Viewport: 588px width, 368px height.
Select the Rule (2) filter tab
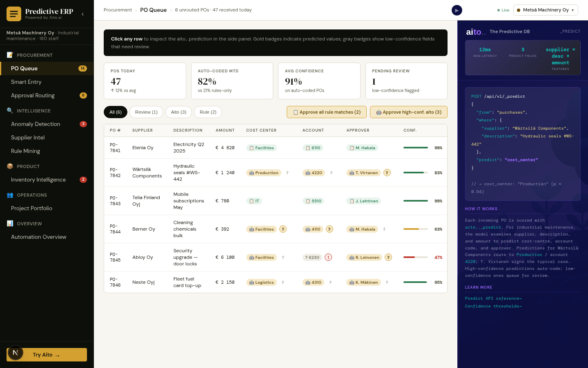[208, 112]
